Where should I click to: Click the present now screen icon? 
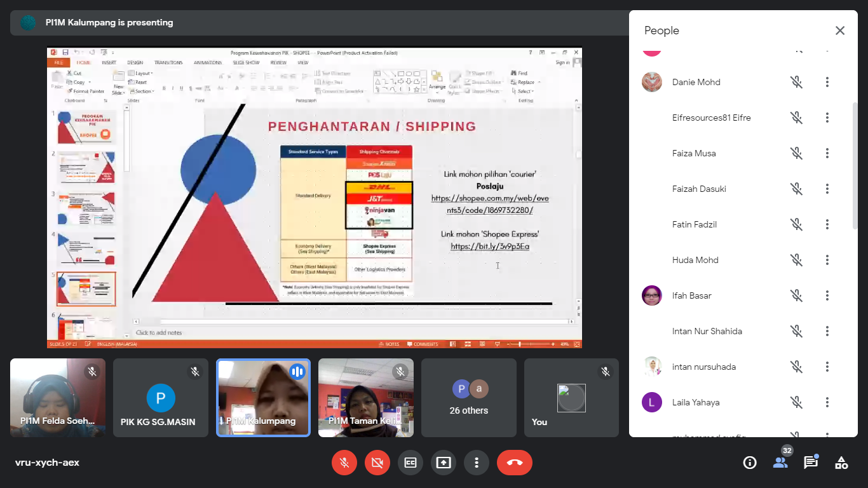[x=444, y=463]
